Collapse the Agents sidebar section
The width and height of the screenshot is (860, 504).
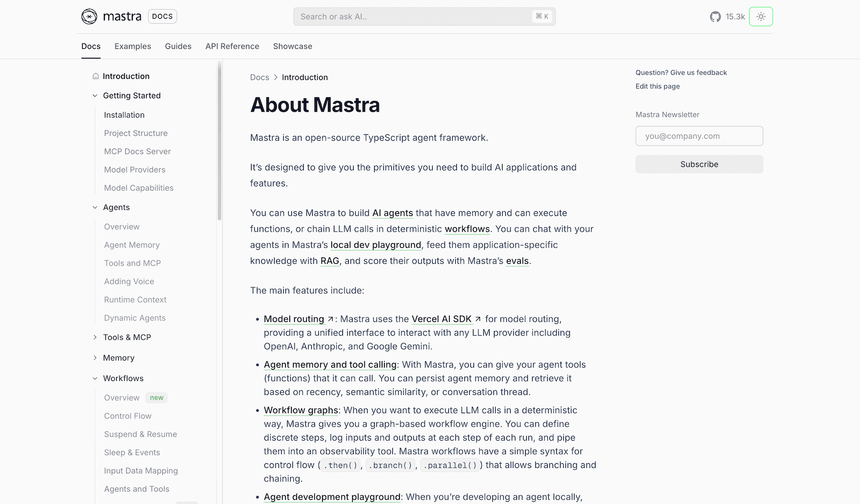click(x=95, y=207)
